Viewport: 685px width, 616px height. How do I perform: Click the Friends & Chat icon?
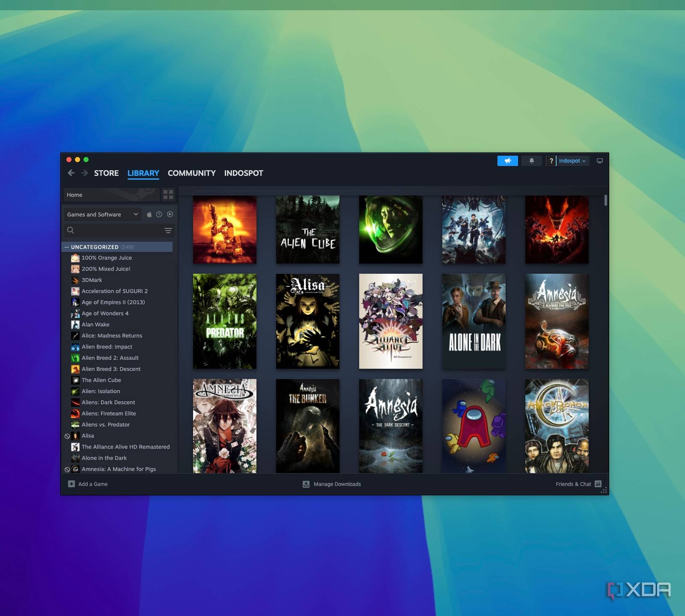pyautogui.click(x=598, y=484)
